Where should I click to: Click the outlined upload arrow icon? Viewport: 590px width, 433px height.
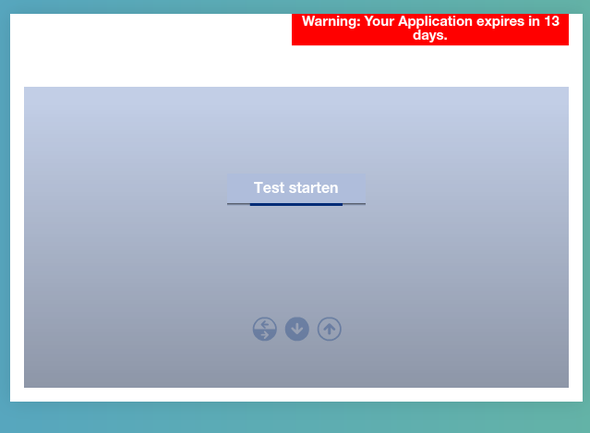coord(329,329)
